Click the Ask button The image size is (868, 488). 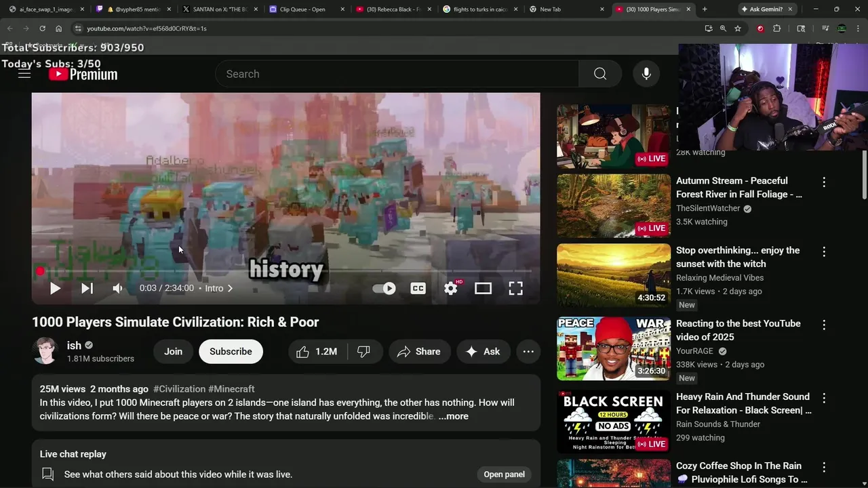coord(483,351)
